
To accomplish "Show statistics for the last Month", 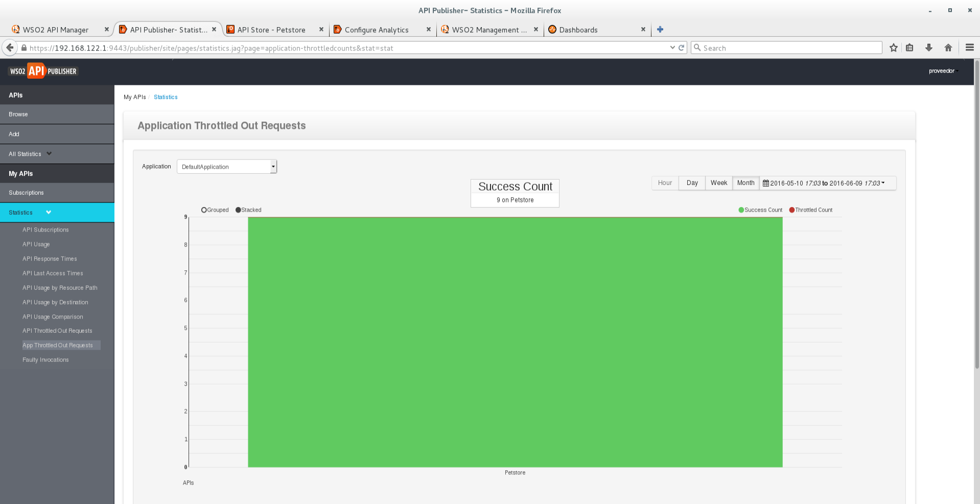I will [746, 183].
